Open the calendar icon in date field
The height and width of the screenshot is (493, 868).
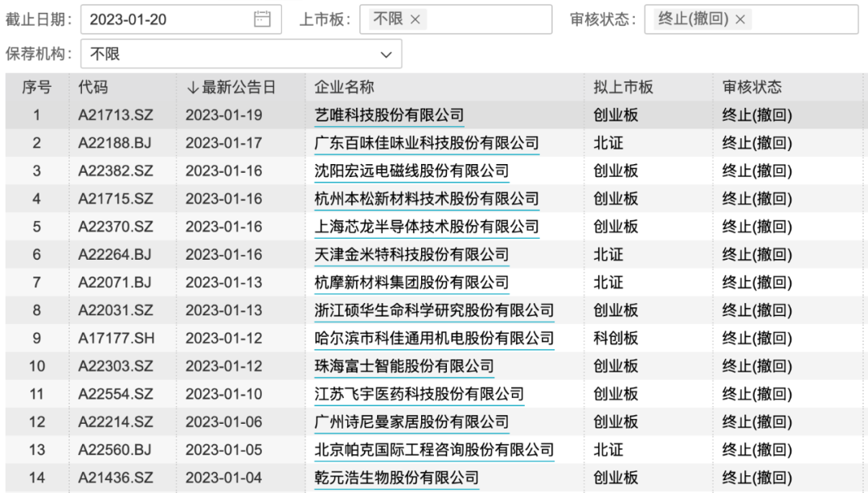pos(262,19)
